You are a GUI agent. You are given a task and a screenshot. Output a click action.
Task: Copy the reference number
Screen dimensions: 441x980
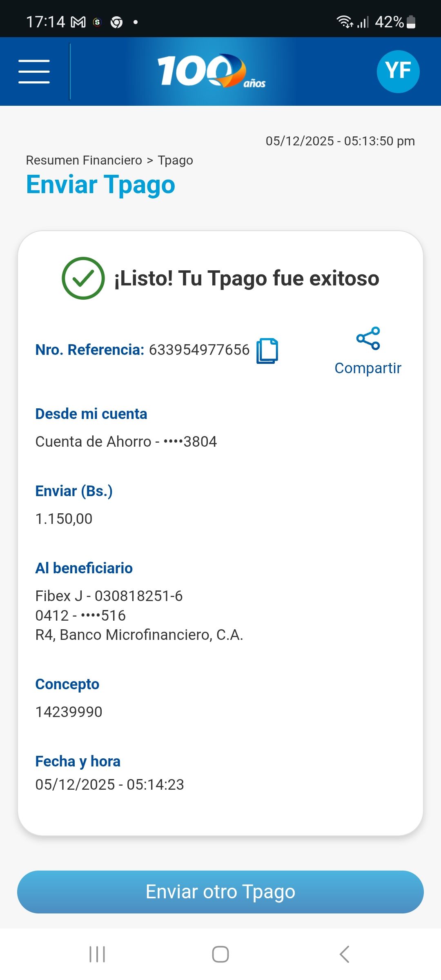coord(267,351)
